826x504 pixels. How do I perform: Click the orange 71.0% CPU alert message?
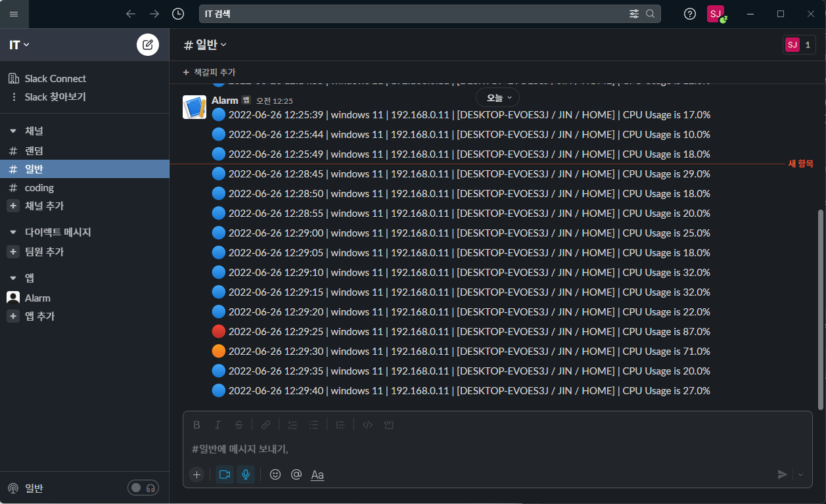pos(461,351)
